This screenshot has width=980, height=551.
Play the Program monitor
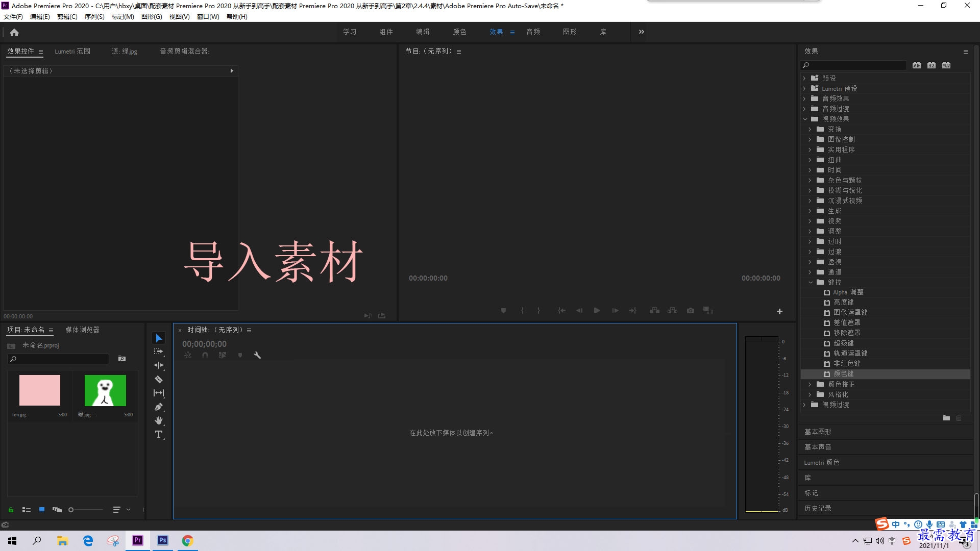click(x=597, y=311)
